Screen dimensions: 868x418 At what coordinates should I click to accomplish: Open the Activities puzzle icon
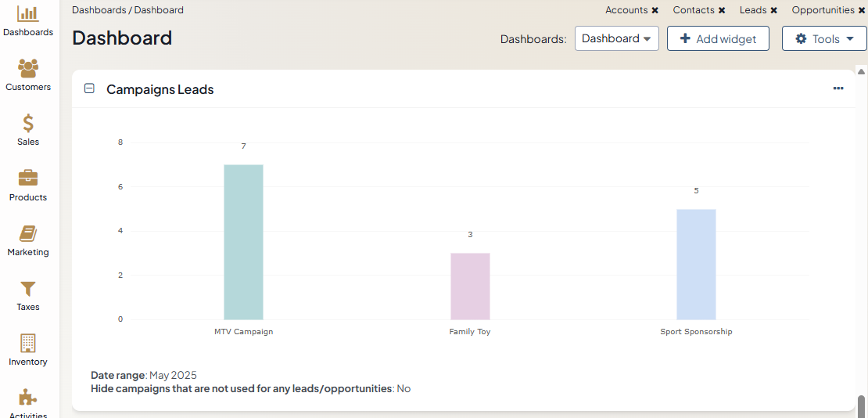pos(28,398)
